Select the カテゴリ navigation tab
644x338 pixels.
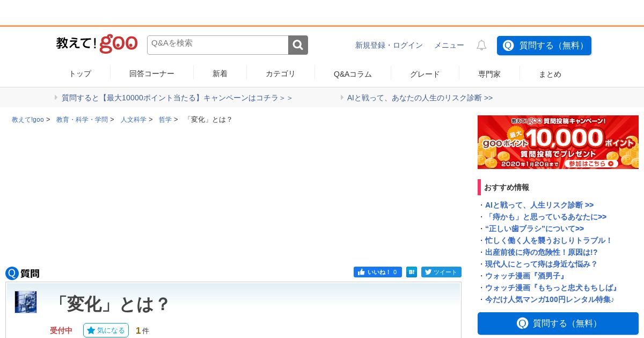(281, 74)
